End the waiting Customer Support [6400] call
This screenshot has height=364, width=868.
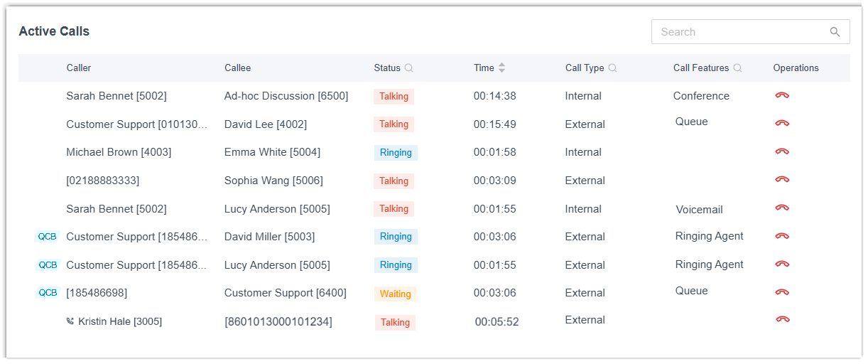tap(782, 292)
